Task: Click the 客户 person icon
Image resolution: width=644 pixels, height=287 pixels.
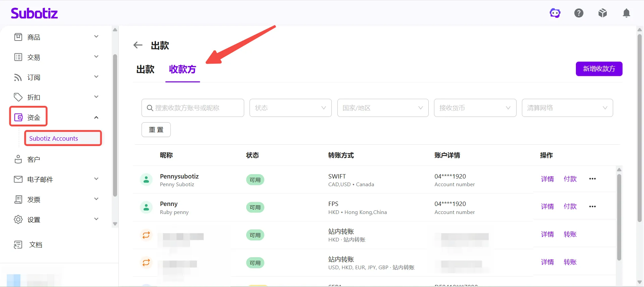Action: pyautogui.click(x=18, y=159)
